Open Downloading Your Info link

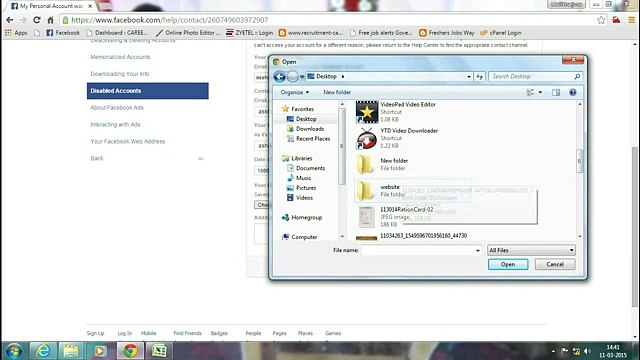click(x=120, y=74)
